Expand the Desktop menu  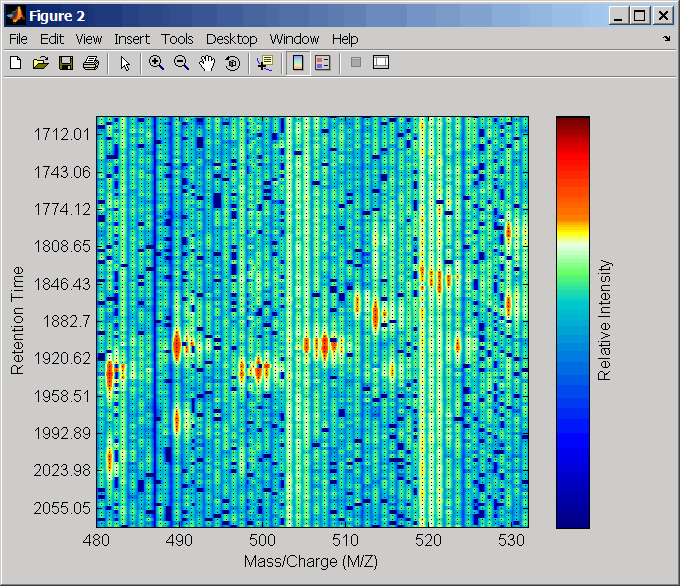click(x=231, y=39)
